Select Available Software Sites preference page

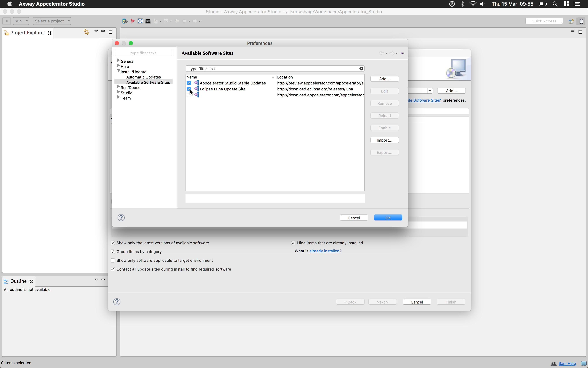click(148, 82)
